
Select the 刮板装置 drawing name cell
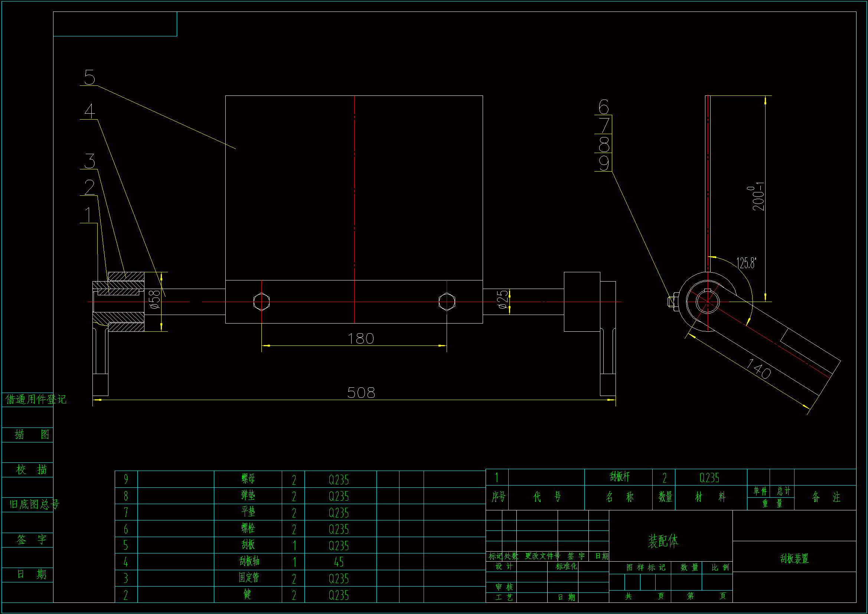pos(794,559)
